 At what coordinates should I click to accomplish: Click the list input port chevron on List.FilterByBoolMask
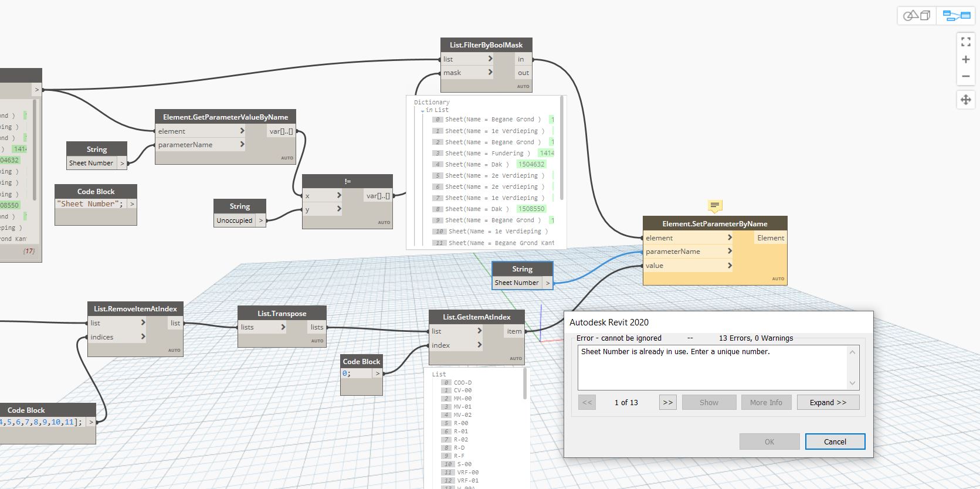[490, 59]
